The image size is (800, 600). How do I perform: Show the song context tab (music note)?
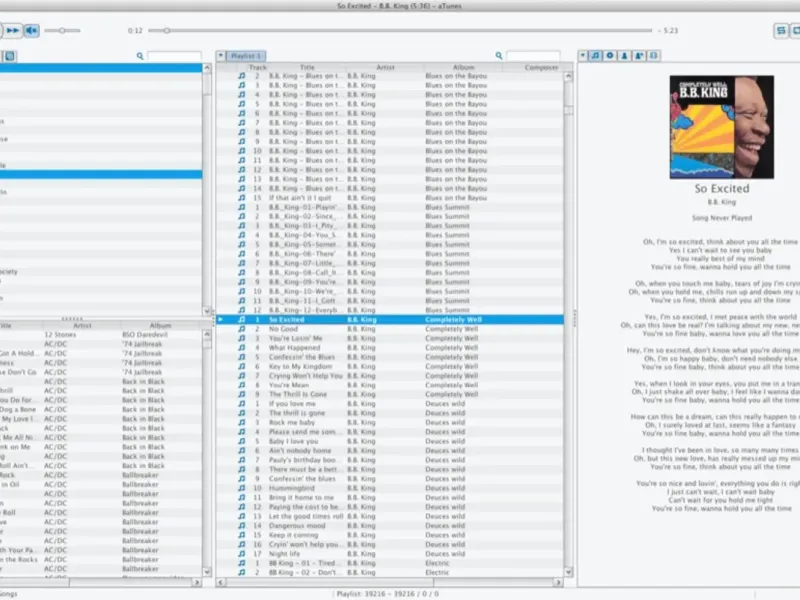click(x=595, y=56)
